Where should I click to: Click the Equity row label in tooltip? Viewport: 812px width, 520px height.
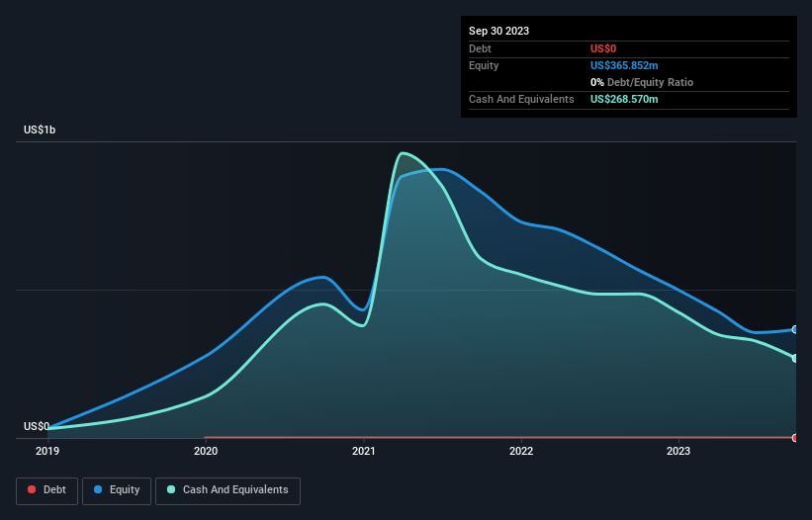tap(484, 65)
